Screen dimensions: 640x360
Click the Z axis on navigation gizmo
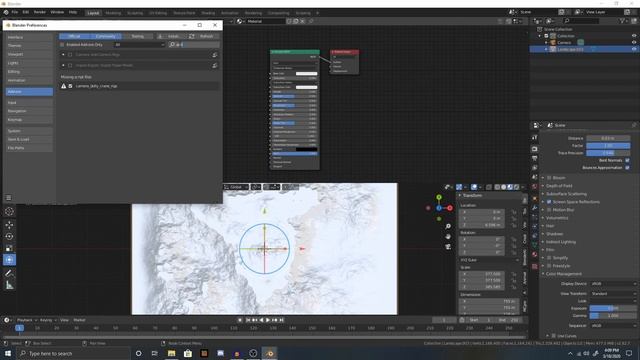pyautogui.click(x=439, y=208)
